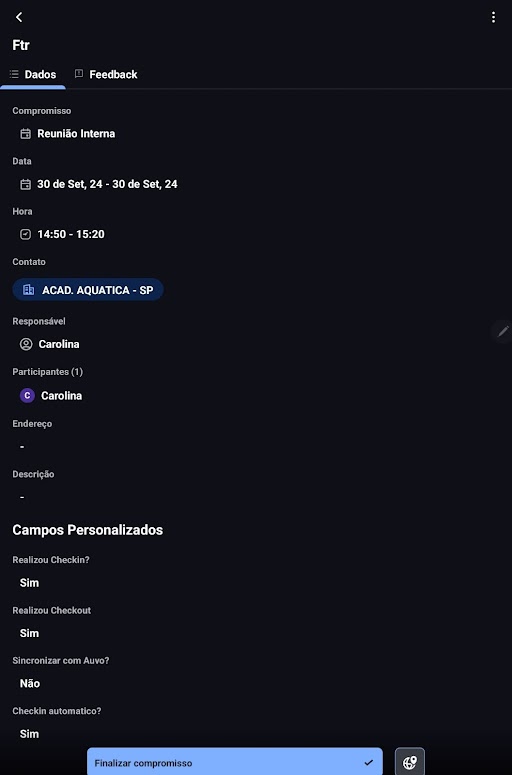This screenshot has height=775, width=512.
Task: Tap the pencil edit icon
Action: (503, 331)
